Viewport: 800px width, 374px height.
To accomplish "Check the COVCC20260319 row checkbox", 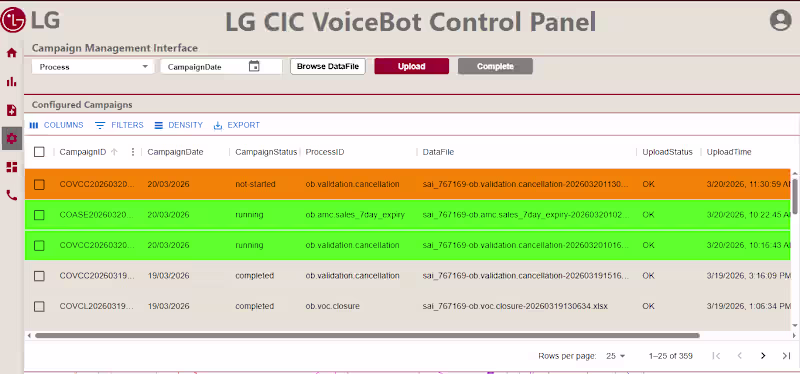I will coord(39,276).
